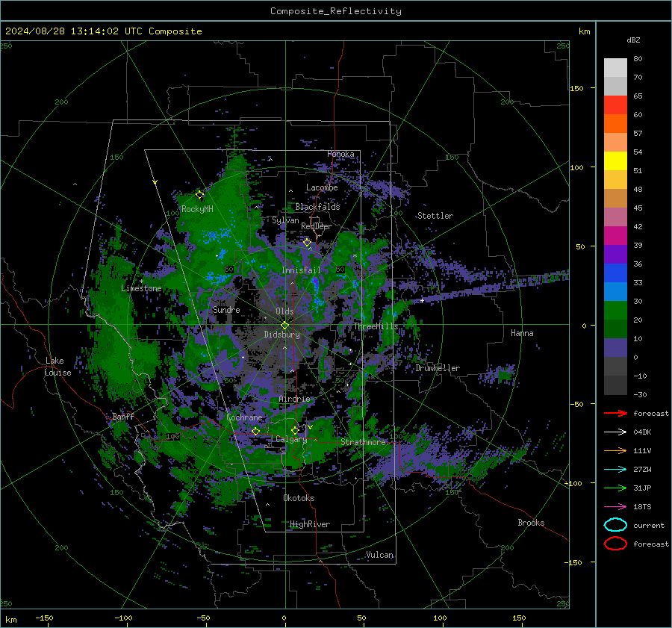Pick the bright green 20-30 dBZ swatch
Viewport: 672px width, 628px height.
click(x=615, y=311)
